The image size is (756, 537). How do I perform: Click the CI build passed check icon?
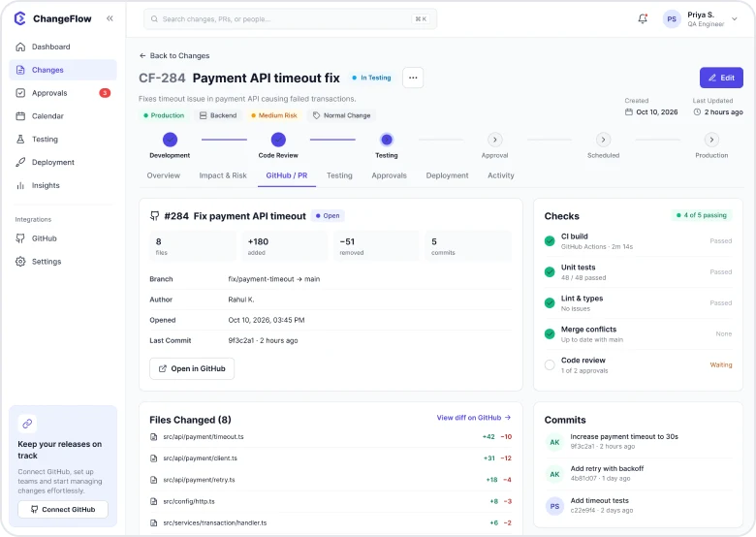(550, 241)
